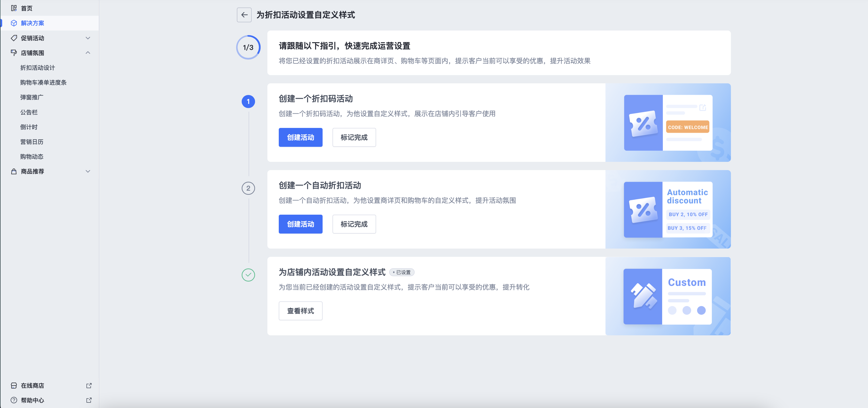Click the 1/3 progress circle indicator
This screenshot has height=408, width=868.
[248, 47]
